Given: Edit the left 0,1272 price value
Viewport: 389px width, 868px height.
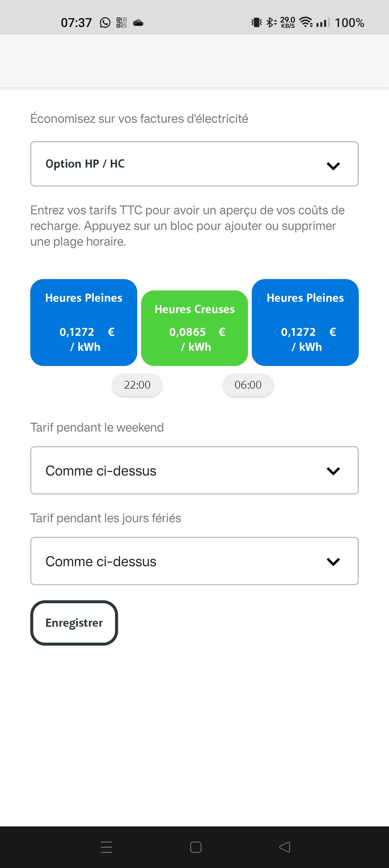Looking at the screenshot, I should click(x=77, y=332).
